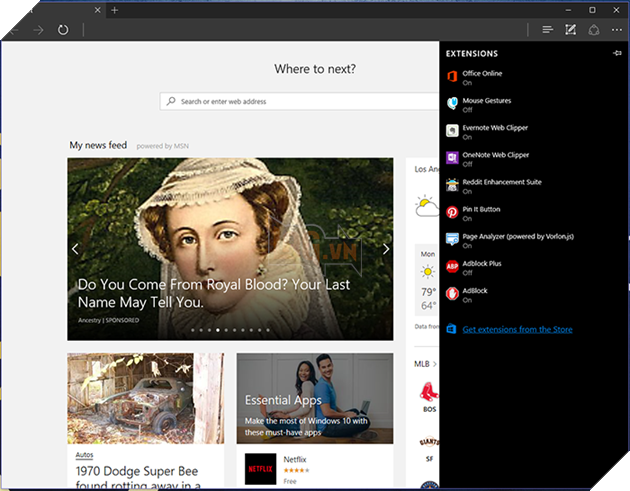Image resolution: width=630 pixels, height=491 pixels.
Task: Click the SF team label
Action: pyautogui.click(x=429, y=459)
